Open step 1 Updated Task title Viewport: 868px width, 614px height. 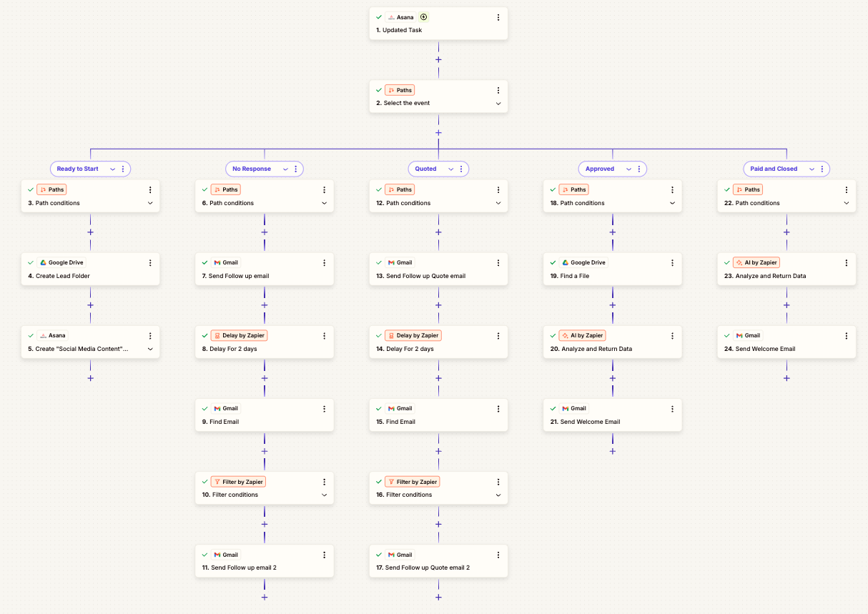point(399,31)
